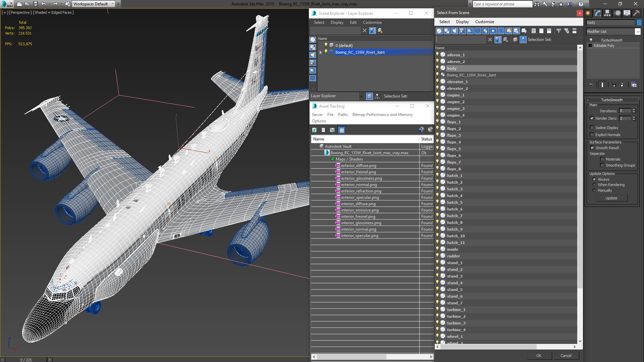644x362 pixels.
Task: Select When Rendering update option
Action: coord(594,185)
